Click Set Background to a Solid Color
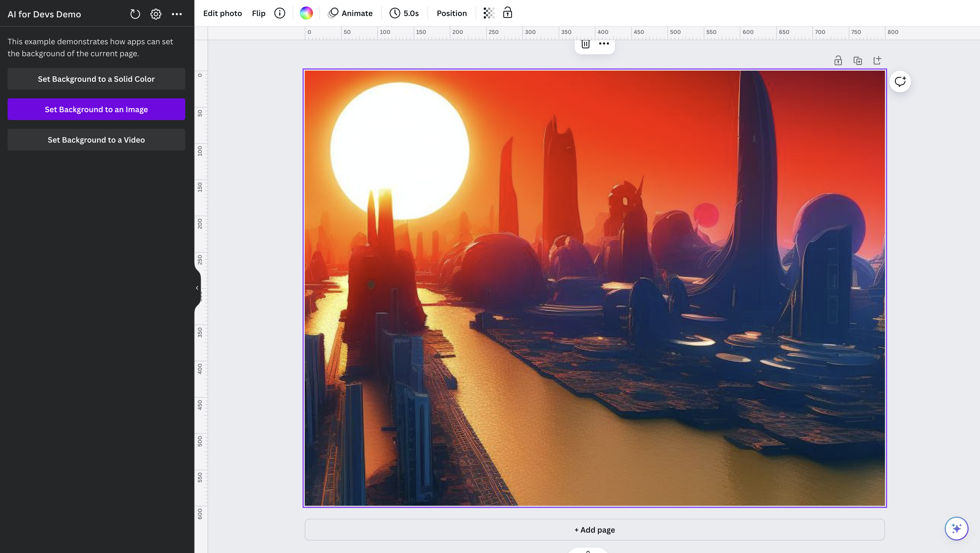This screenshot has width=980, height=553. (x=96, y=79)
